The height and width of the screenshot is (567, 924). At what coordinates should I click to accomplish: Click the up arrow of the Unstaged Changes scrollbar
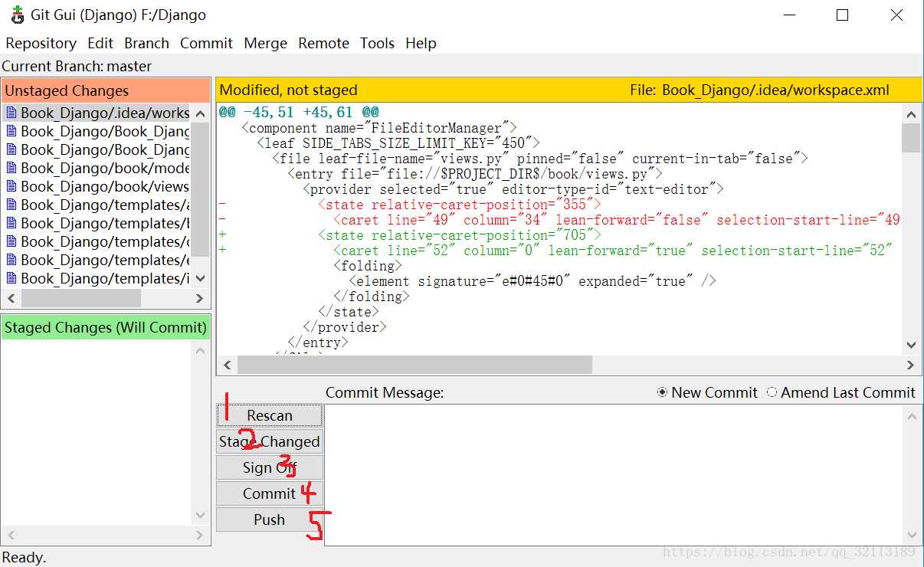pos(200,113)
